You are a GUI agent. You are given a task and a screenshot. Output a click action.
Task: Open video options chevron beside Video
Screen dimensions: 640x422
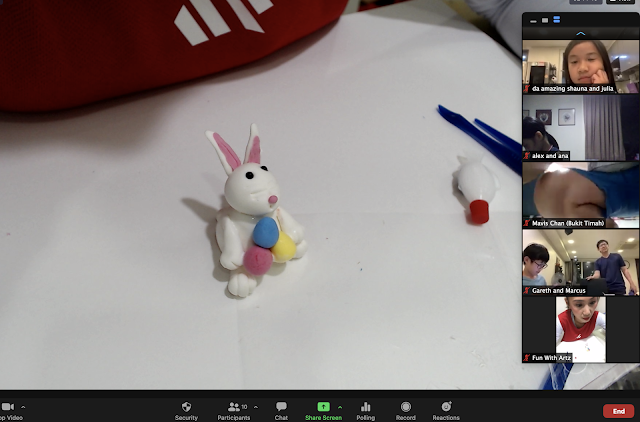[x=23, y=407]
